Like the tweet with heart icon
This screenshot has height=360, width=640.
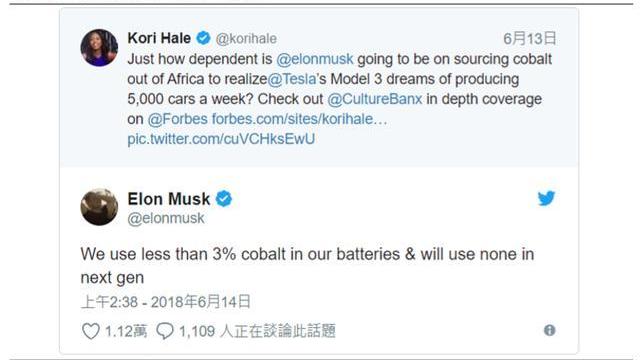[91, 331]
